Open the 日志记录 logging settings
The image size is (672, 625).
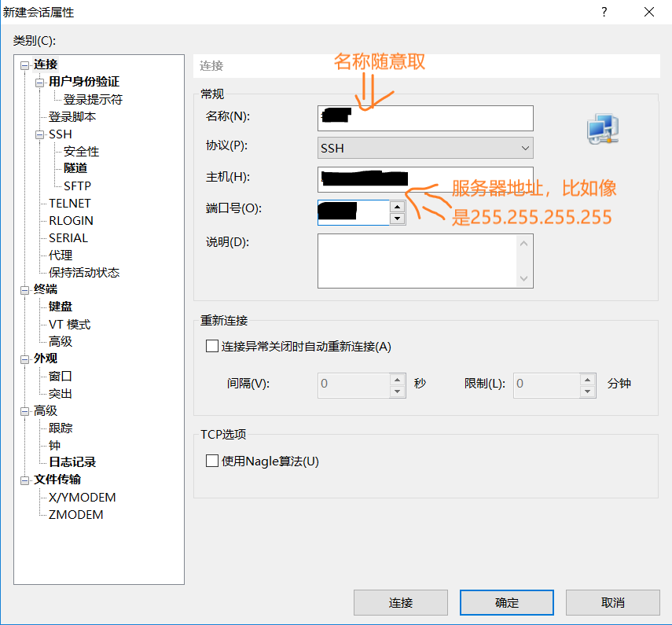tap(72, 462)
